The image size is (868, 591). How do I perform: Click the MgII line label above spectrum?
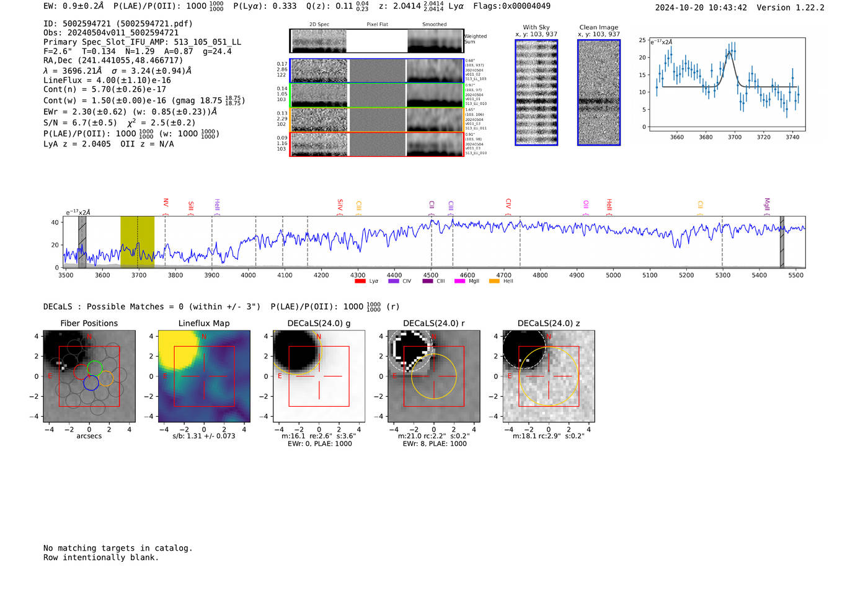767,204
